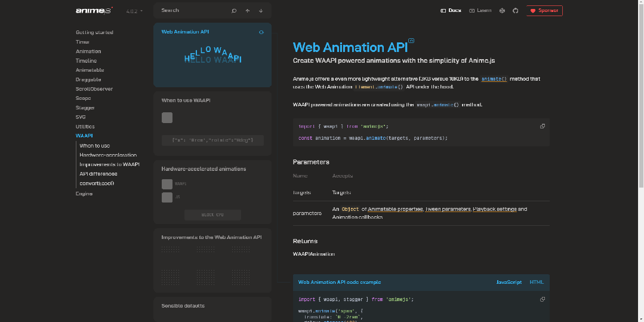This screenshot has width=644, height=322.
Task: Click the WAAPIAnimation return type text
Action: pyautogui.click(x=314, y=254)
